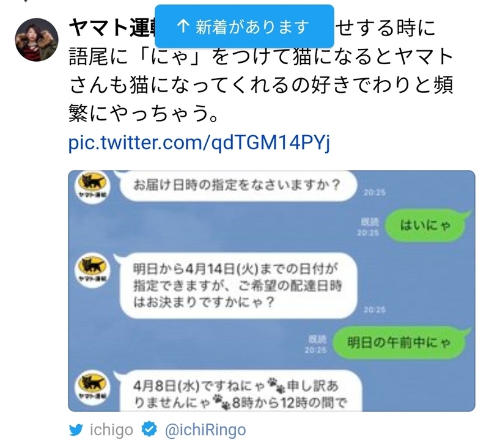
Task: Click the 4月8日(水)ですねにゃ message bubble
Action: click(x=239, y=391)
